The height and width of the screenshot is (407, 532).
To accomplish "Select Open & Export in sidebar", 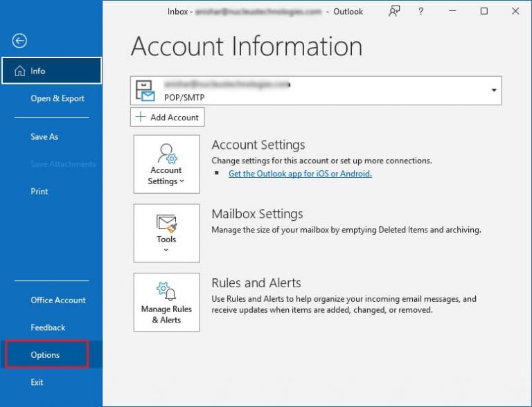I will click(x=57, y=98).
